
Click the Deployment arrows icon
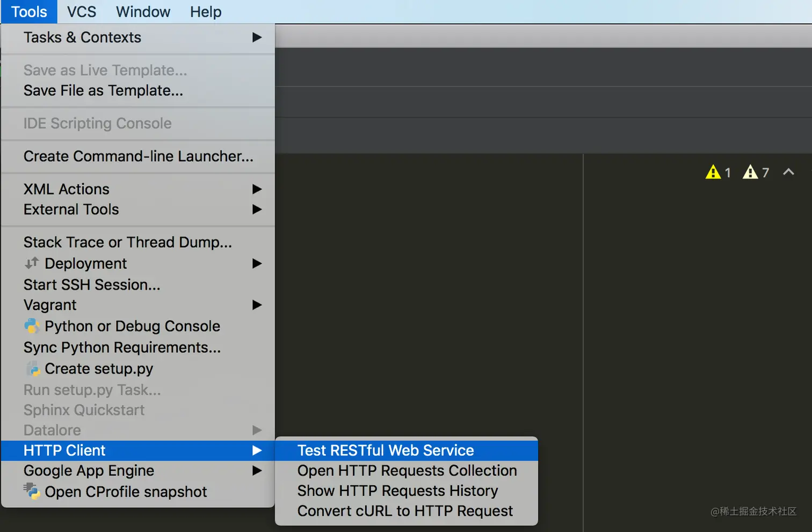32,263
